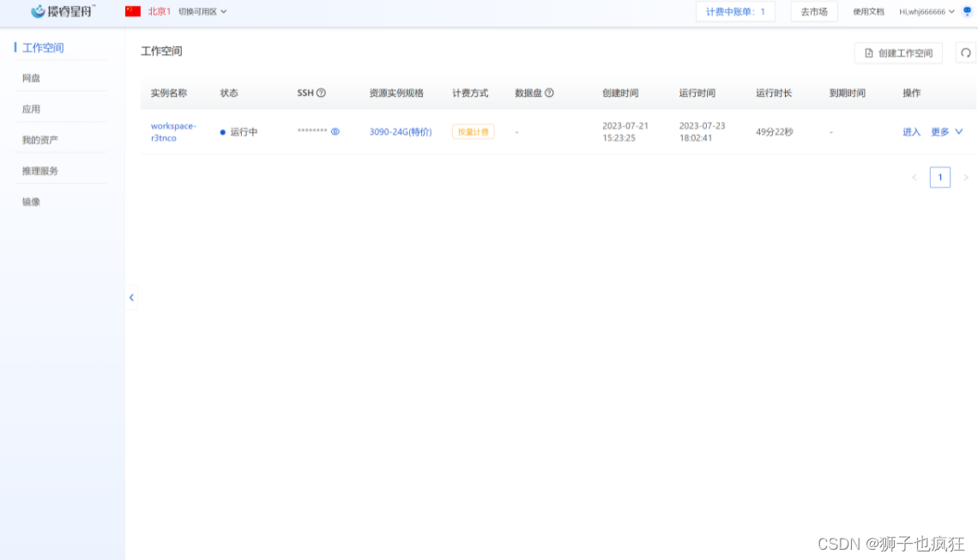Click the 运行中 status indicator
Screen dimensions: 978x560
click(x=234, y=131)
